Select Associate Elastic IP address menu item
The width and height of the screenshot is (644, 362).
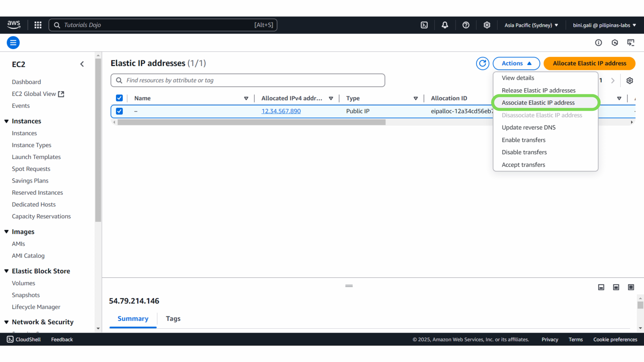click(538, 103)
